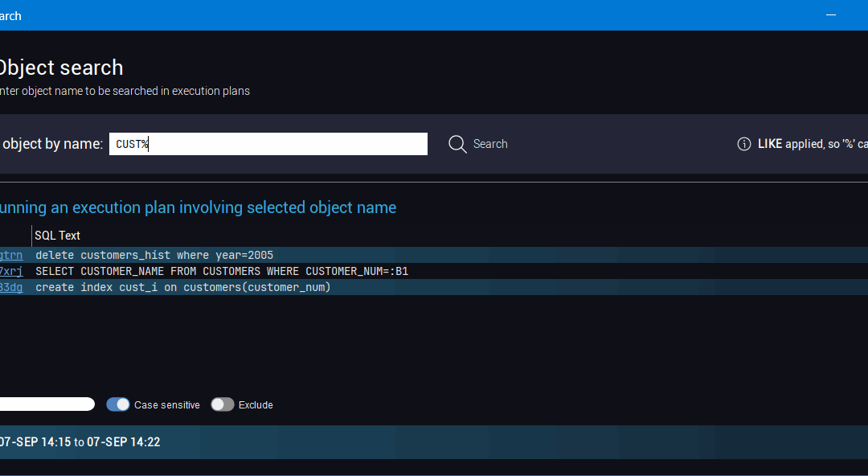Click the LIKE info circle icon
This screenshot has height=476, width=868.
[744, 144]
